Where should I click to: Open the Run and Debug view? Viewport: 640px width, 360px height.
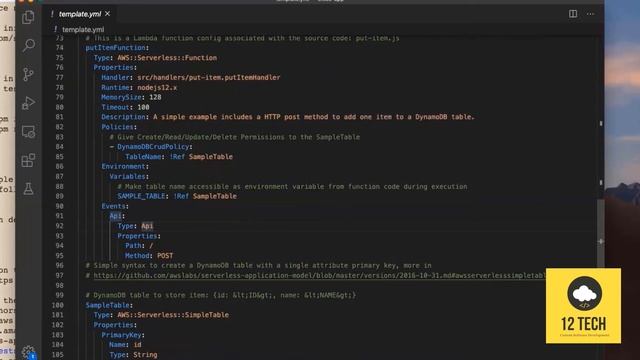point(28,103)
